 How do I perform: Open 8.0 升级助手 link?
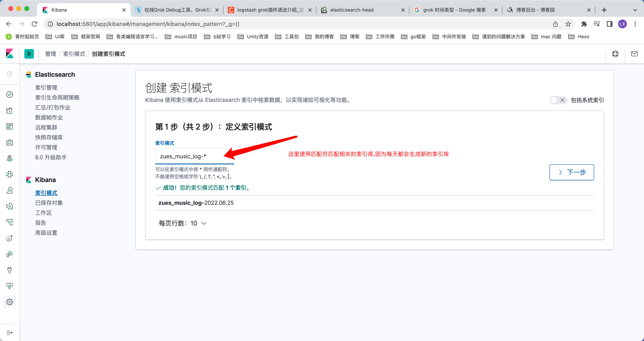(x=51, y=157)
